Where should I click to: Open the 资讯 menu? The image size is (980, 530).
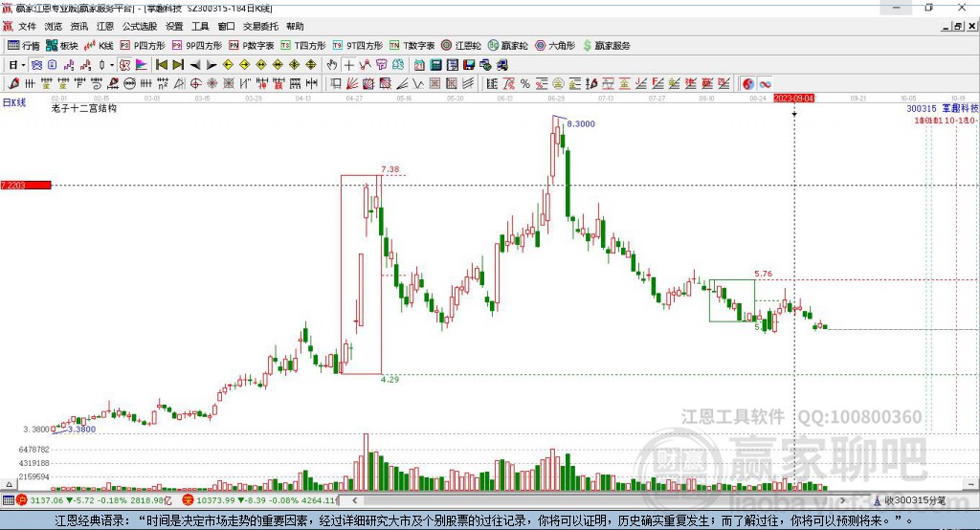click(78, 26)
